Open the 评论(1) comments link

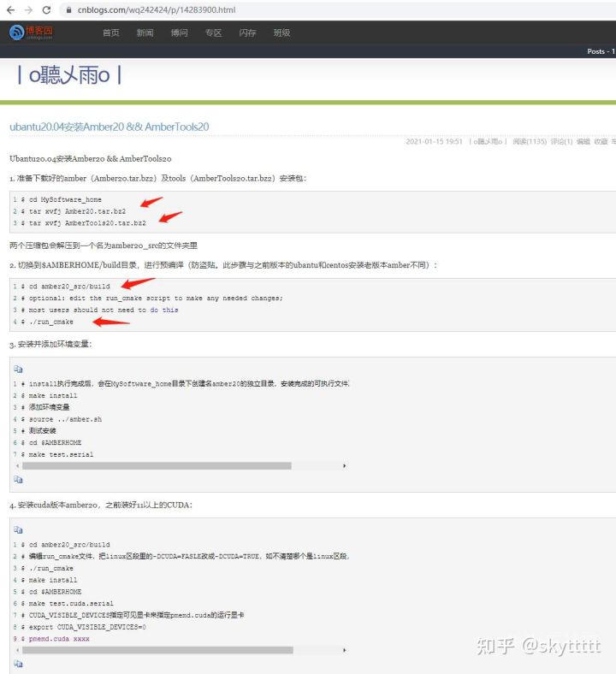[561, 141]
